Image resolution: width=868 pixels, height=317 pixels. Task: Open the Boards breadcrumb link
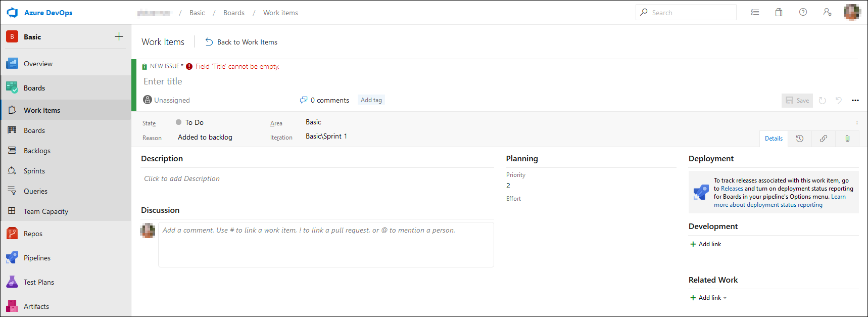pyautogui.click(x=234, y=13)
